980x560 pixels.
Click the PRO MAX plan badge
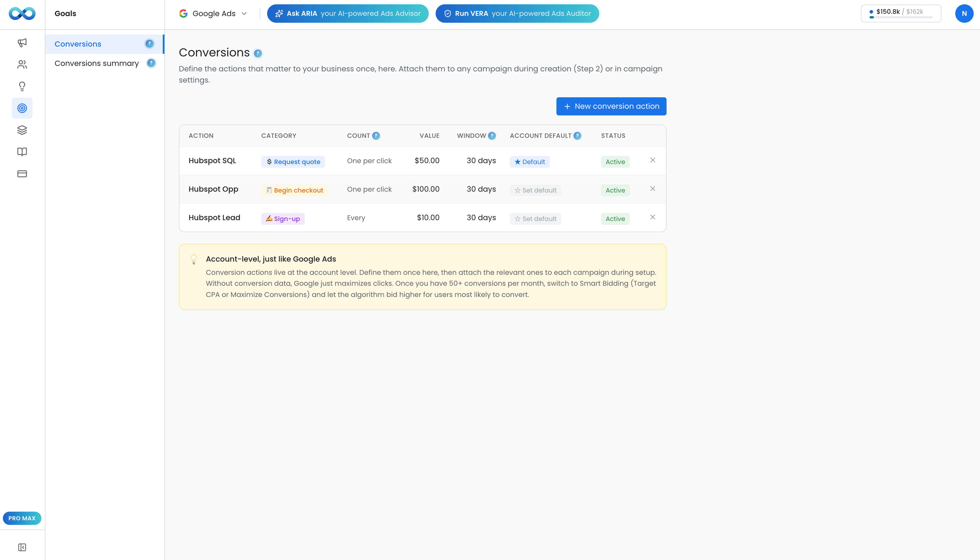(22, 518)
